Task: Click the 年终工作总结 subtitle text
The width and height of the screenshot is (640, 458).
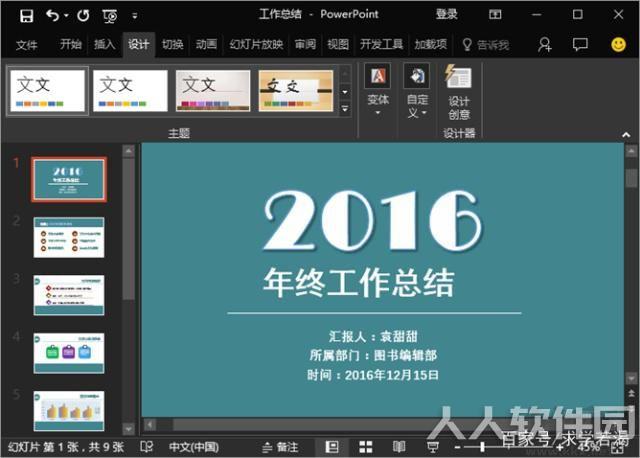Action: point(359,282)
